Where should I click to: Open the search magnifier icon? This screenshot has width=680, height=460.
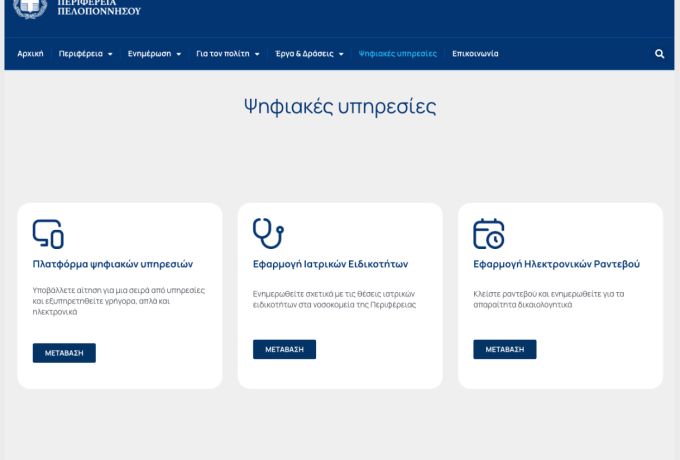point(659,54)
